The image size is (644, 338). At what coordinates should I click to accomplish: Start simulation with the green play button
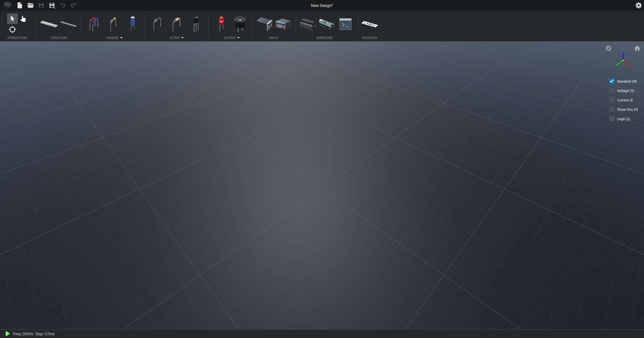click(x=7, y=334)
